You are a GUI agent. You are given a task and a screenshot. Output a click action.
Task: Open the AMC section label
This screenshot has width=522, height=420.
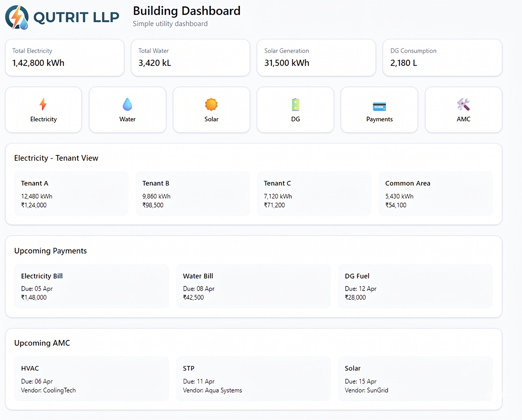[464, 119]
